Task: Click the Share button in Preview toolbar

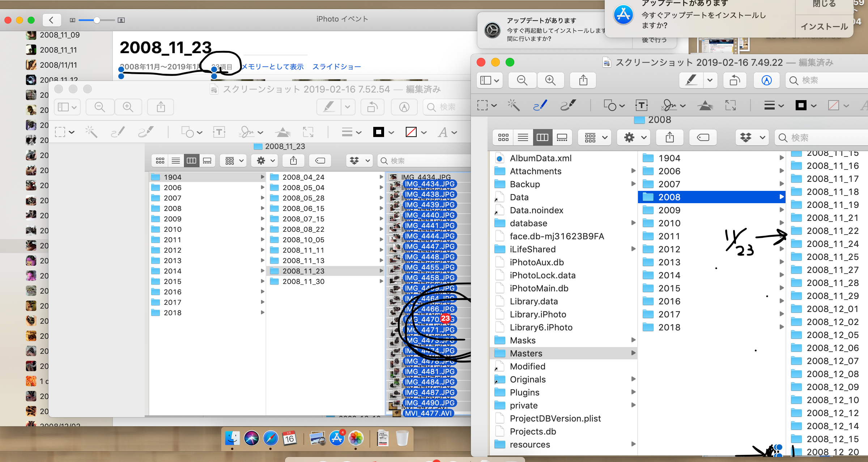Action: tap(583, 80)
